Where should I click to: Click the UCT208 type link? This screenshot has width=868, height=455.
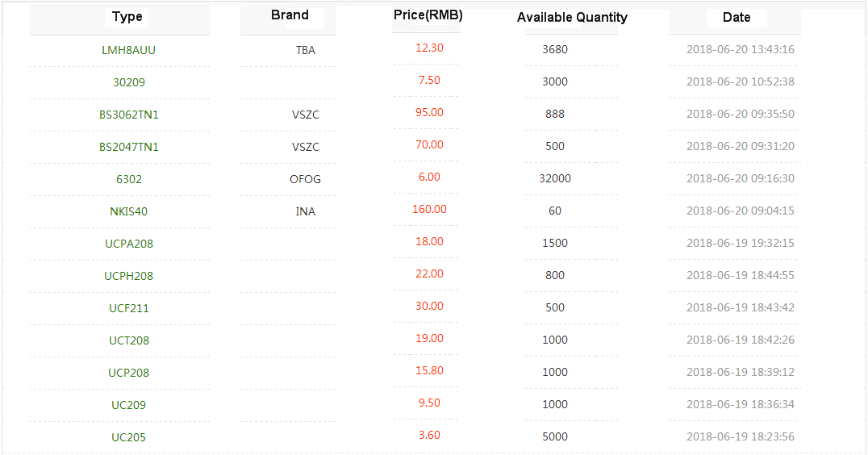[129, 340]
